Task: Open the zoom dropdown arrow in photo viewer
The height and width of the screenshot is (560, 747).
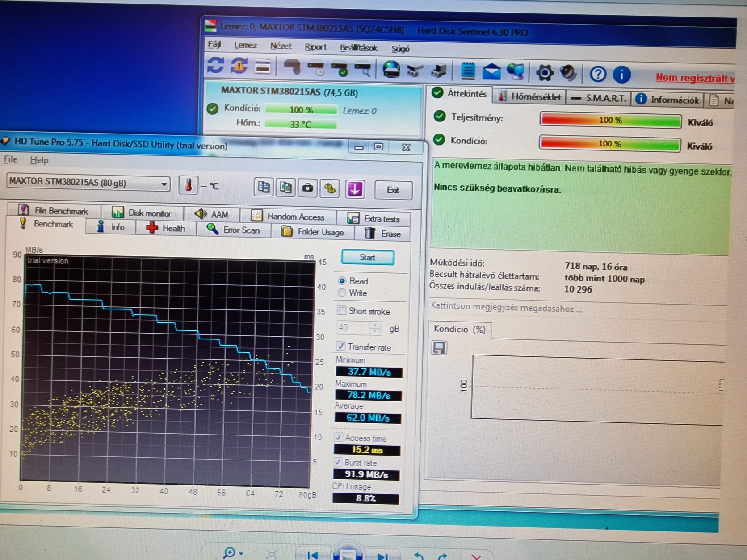Action: click(x=241, y=554)
